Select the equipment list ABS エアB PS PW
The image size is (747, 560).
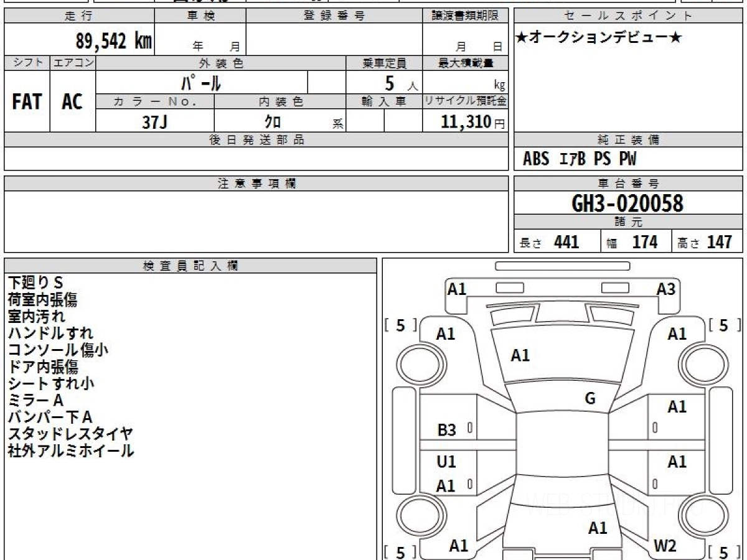[580, 159]
